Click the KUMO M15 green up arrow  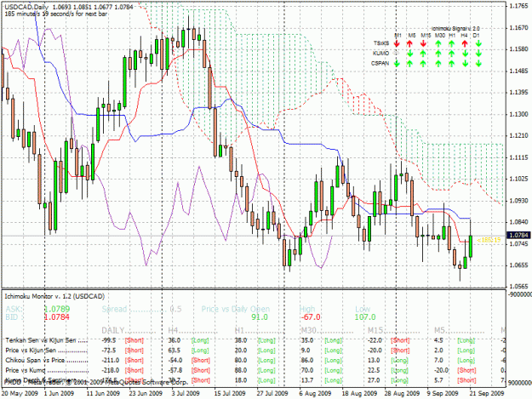click(x=423, y=54)
